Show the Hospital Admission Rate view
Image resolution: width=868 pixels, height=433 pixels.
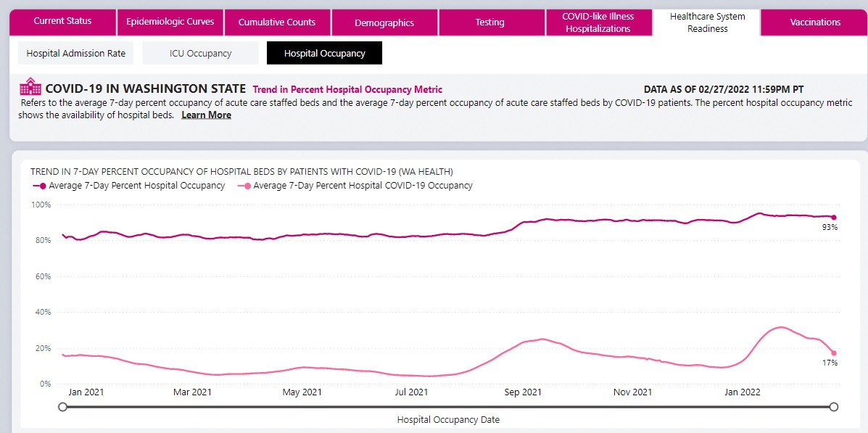[x=76, y=53]
